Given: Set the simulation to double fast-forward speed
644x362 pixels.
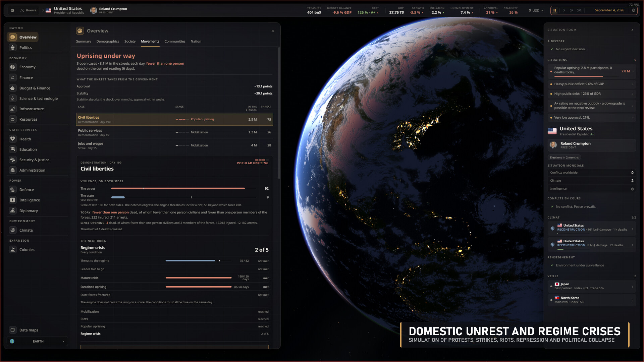Looking at the screenshot, I should point(572,10).
